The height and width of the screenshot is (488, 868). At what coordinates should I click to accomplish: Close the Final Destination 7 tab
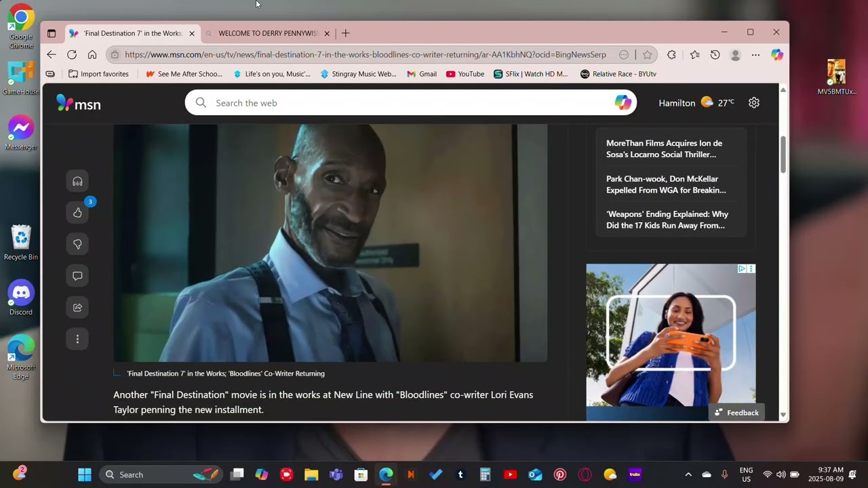click(x=192, y=33)
